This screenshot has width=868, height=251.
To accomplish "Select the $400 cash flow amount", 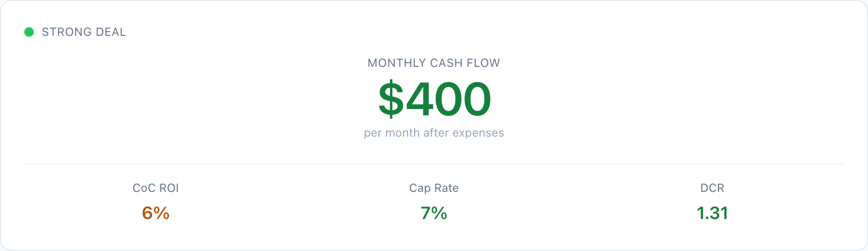I will pyautogui.click(x=434, y=99).
